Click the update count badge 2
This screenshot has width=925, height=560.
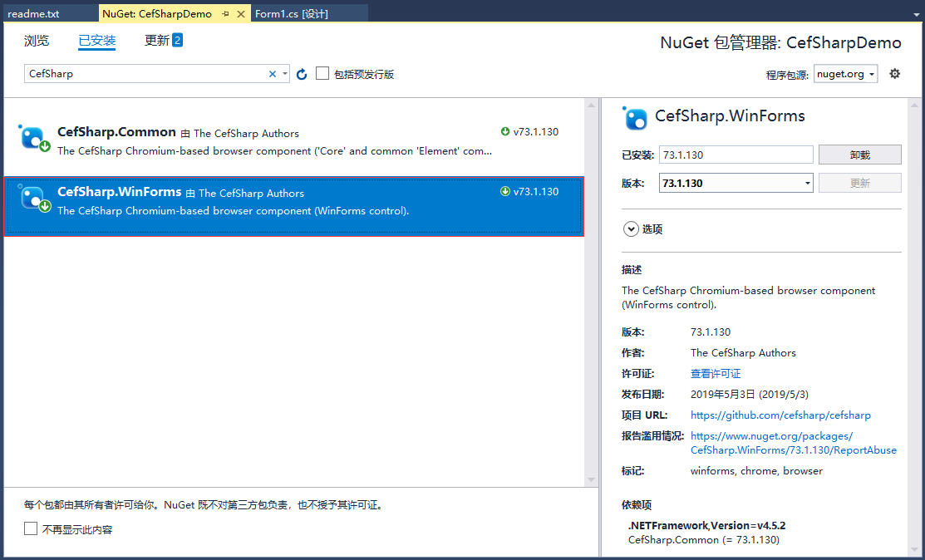(177, 40)
